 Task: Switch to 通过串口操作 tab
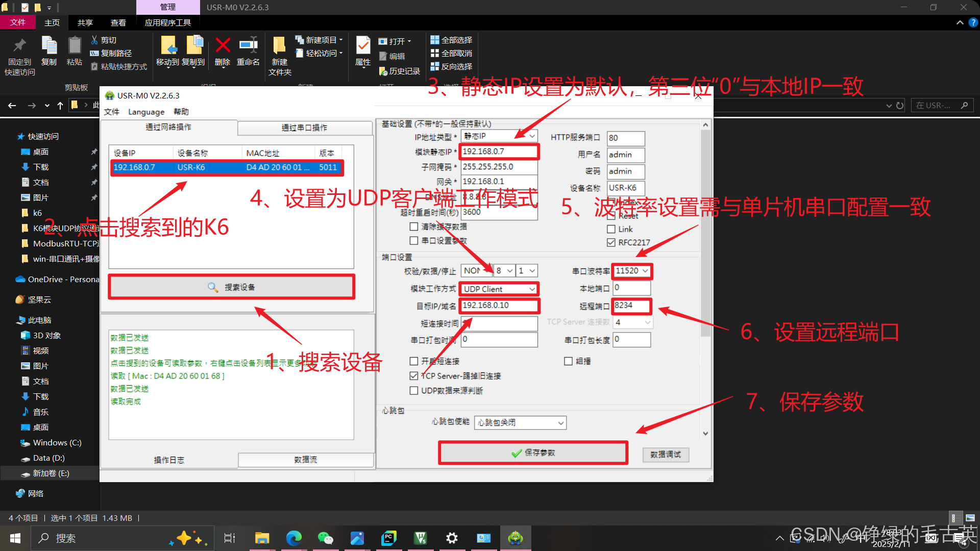305,128
